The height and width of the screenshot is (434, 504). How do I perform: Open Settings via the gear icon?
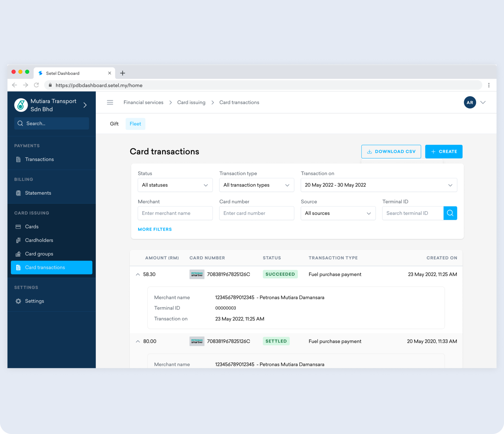click(x=18, y=301)
